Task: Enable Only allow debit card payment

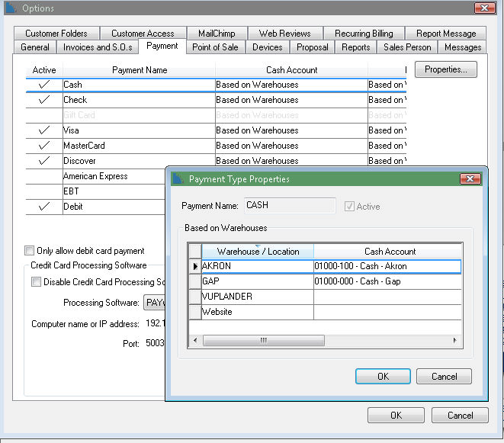Action: point(30,251)
